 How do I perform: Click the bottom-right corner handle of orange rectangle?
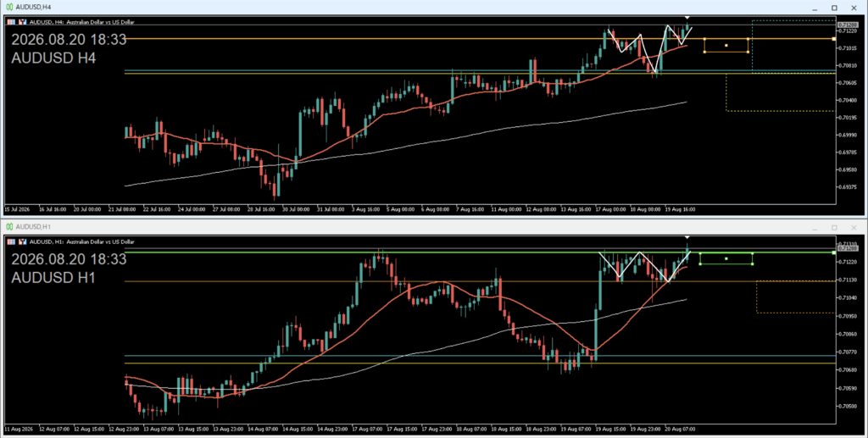point(748,52)
